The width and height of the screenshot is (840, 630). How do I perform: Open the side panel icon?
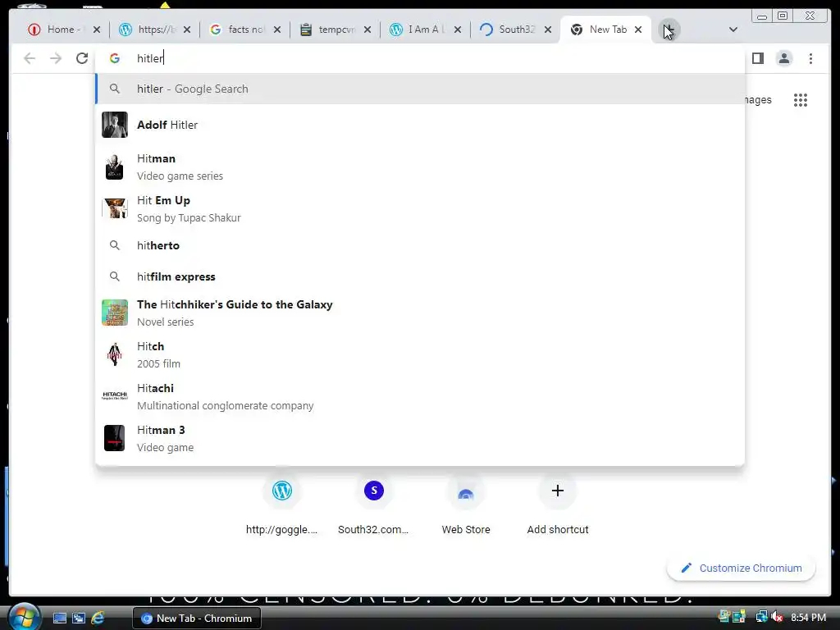point(757,58)
